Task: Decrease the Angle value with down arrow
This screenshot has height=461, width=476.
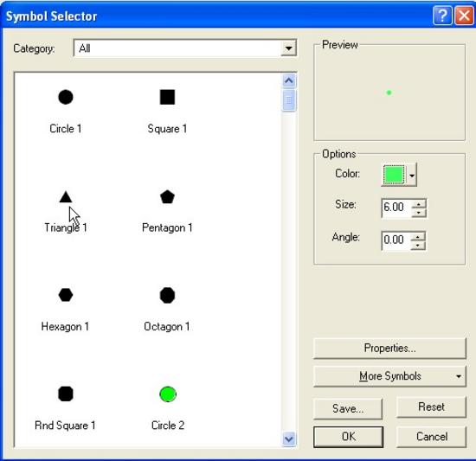Action: coord(418,245)
